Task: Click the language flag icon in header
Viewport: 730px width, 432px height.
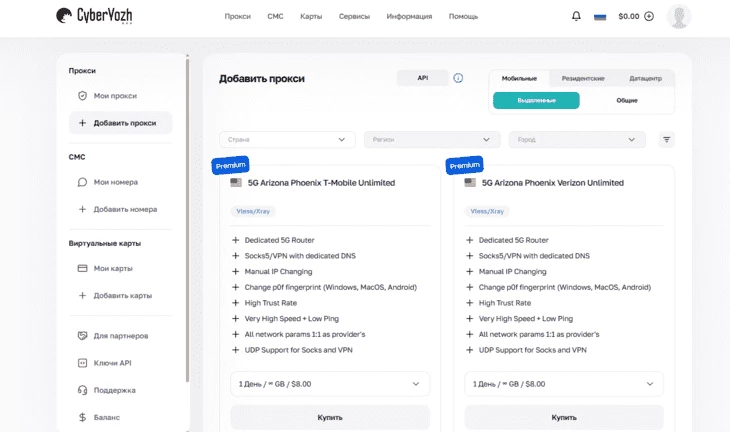Action: pyautogui.click(x=600, y=17)
